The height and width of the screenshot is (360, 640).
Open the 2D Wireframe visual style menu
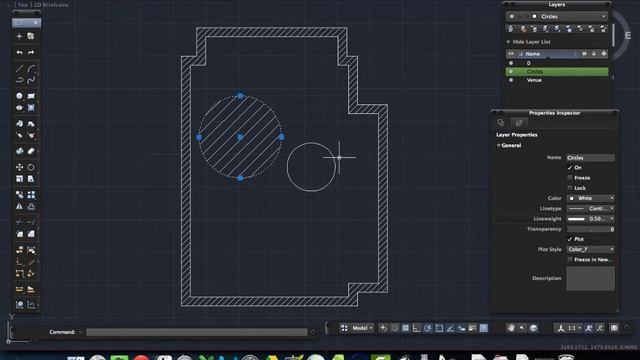click(51, 5)
